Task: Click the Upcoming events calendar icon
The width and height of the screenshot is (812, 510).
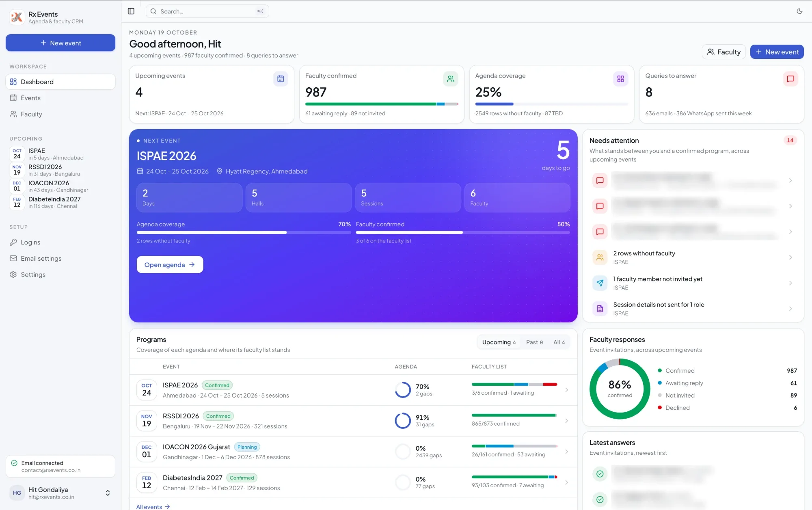Action: click(x=281, y=79)
